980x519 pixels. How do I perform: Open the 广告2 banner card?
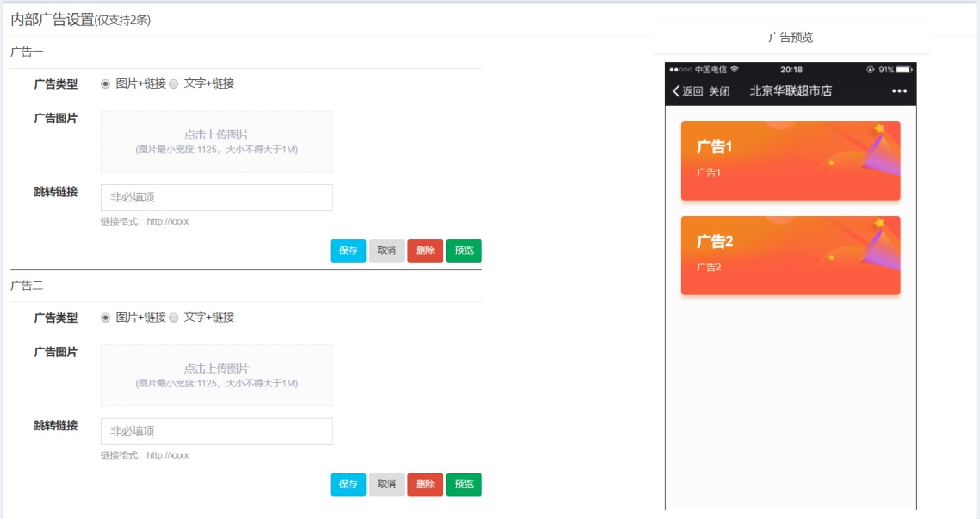791,256
